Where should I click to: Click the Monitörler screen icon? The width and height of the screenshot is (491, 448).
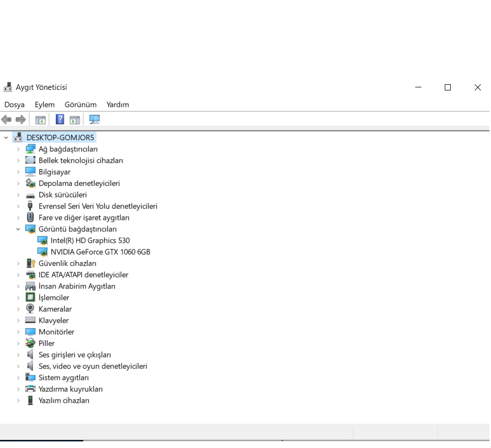30,332
